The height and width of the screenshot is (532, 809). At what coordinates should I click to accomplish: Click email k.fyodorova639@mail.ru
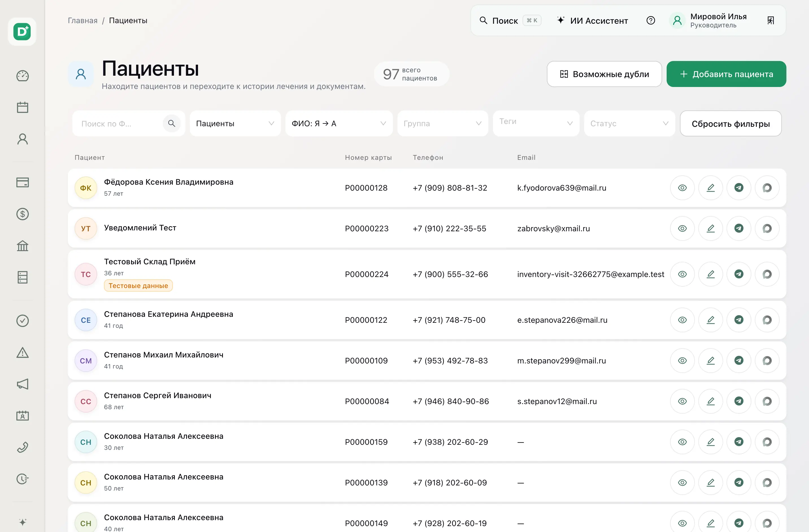[562, 188]
